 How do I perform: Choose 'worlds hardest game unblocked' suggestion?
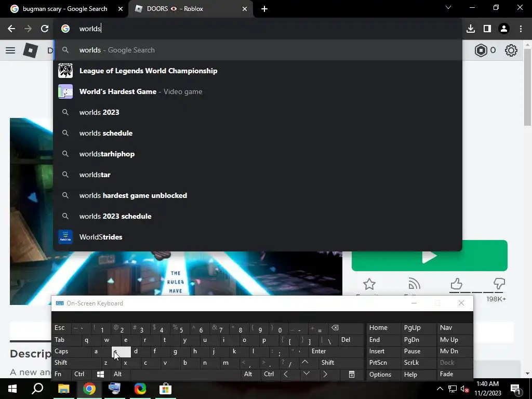point(258,195)
